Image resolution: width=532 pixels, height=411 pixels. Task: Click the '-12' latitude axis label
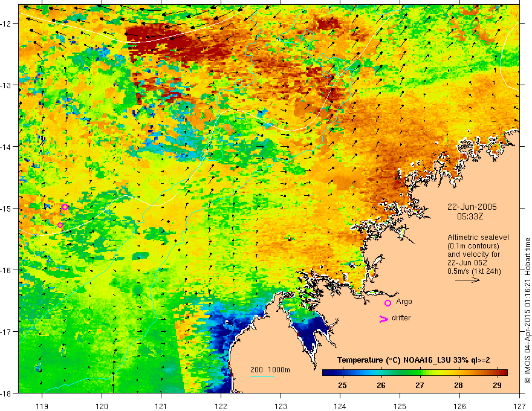tap(7, 24)
